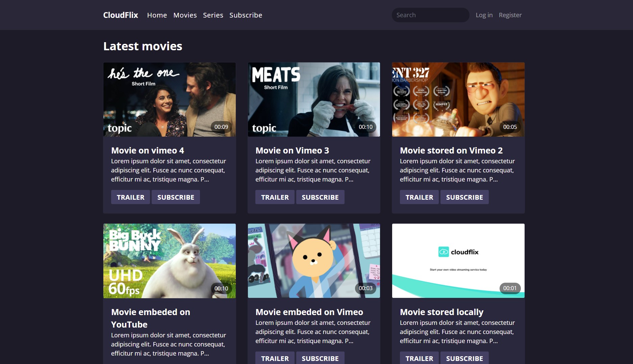Open the "he's the one" movie thumbnail
This screenshot has width=633, height=364.
pyautogui.click(x=170, y=100)
